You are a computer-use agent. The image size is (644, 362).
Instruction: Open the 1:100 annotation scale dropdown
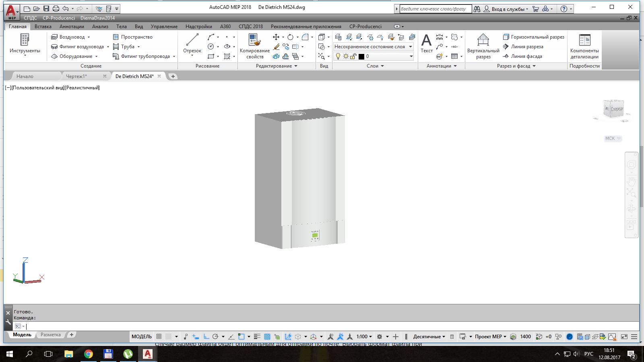point(364,337)
